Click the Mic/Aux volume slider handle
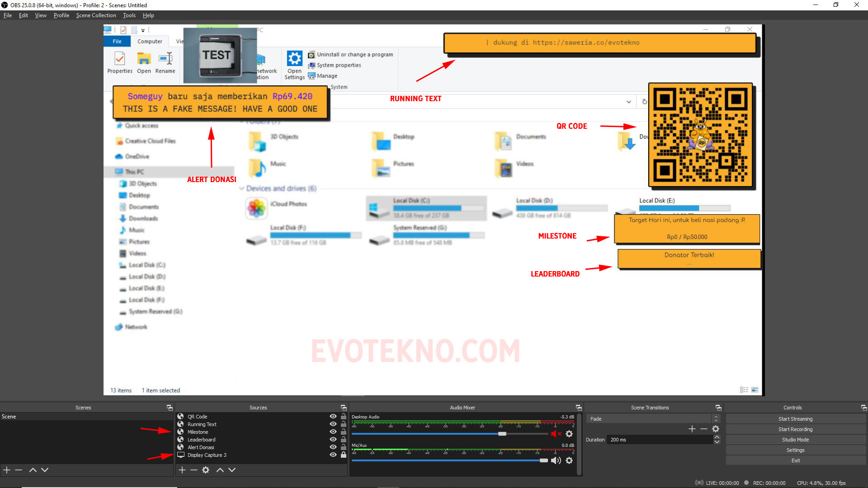 (x=544, y=460)
